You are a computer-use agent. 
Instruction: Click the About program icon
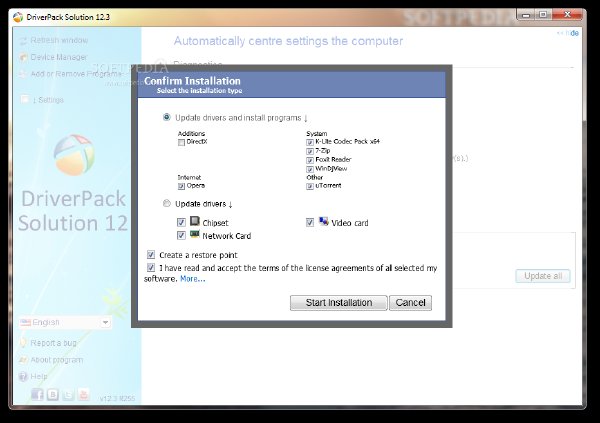[23, 360]
